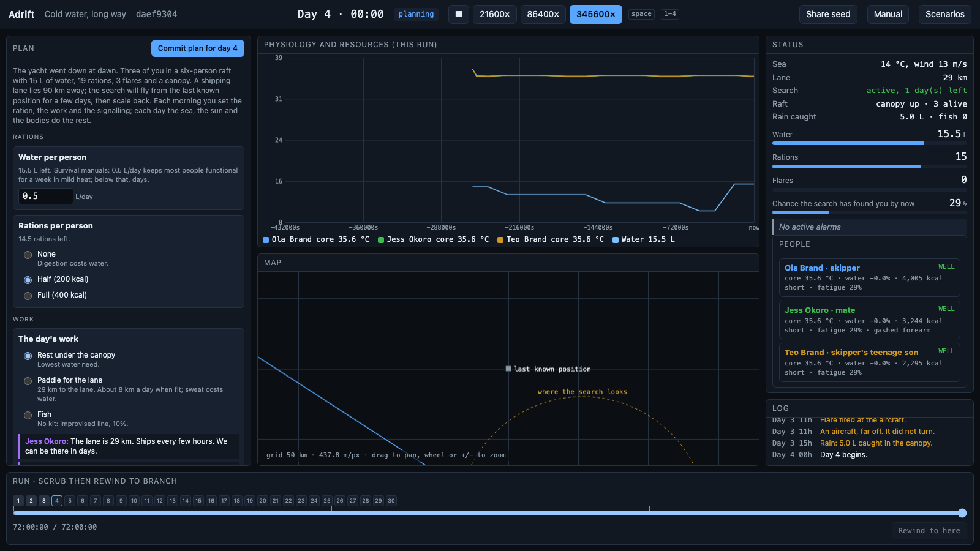
Task: Set speed to 21600x
Action: coord(494,14)
